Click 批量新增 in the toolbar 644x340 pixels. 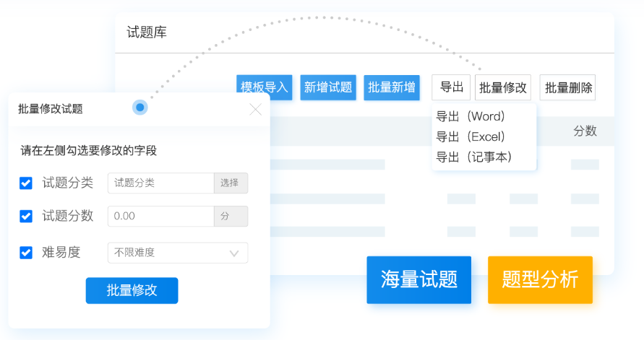(392, 87)
